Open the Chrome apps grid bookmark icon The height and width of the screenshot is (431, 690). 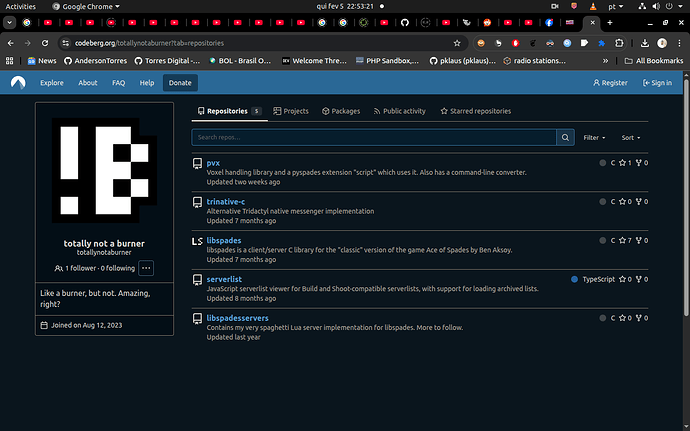pyautogui.click(x=9, y=61)
